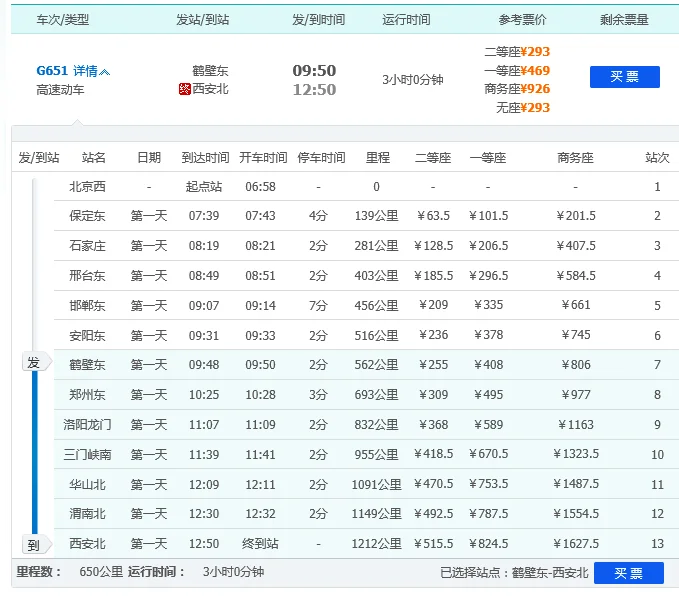Select 一等座¥469 price
The width and height of the screenshot is (679, 597).
[517, 71]
